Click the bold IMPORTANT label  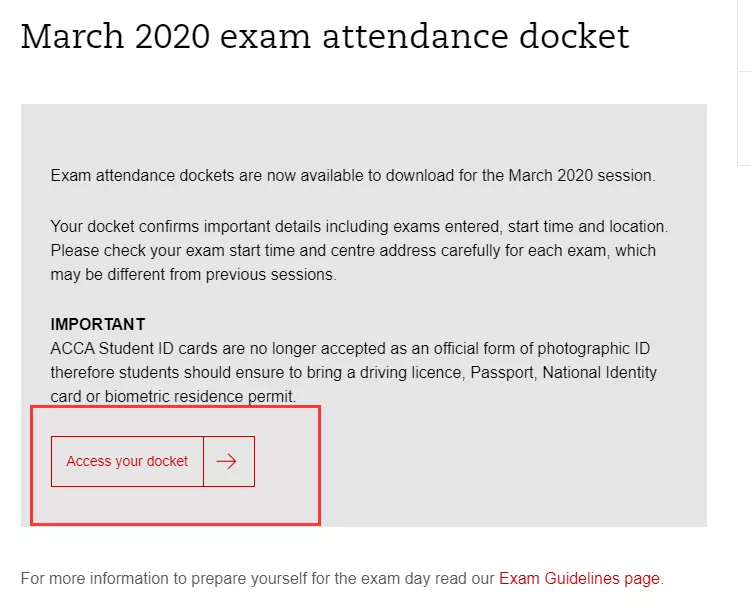pos(98,324)
